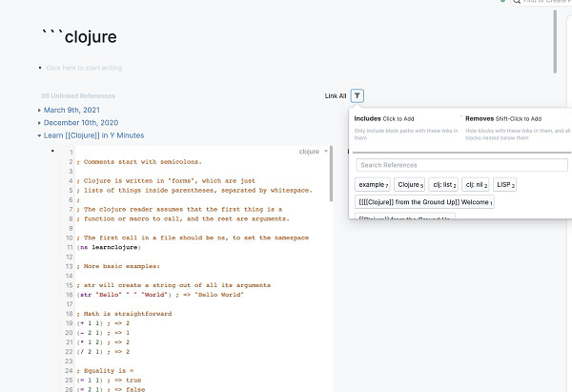This screenshot has width=572, height=392.
Task: Focus the Search References field
Action: click(x=461, y=165)
